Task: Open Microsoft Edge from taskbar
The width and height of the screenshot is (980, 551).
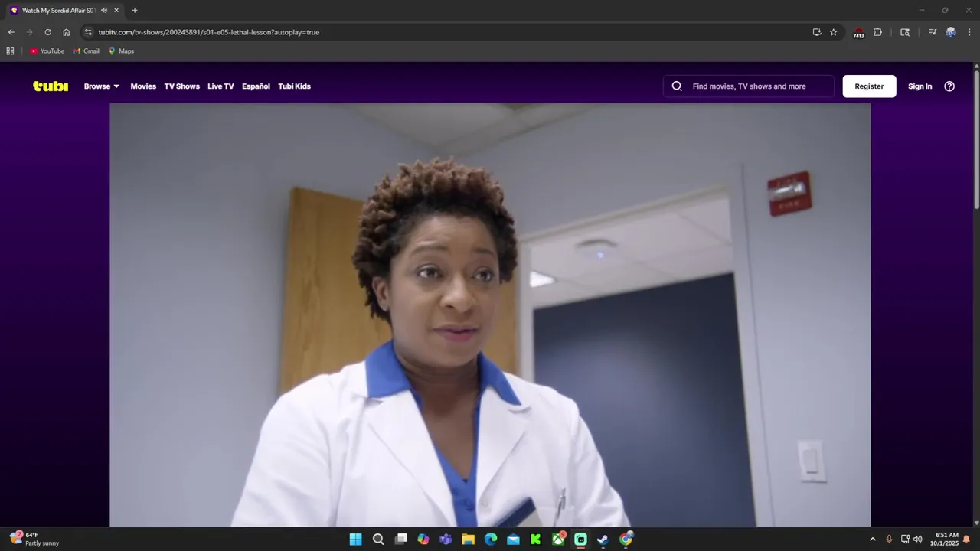Action: click(491, 540)
